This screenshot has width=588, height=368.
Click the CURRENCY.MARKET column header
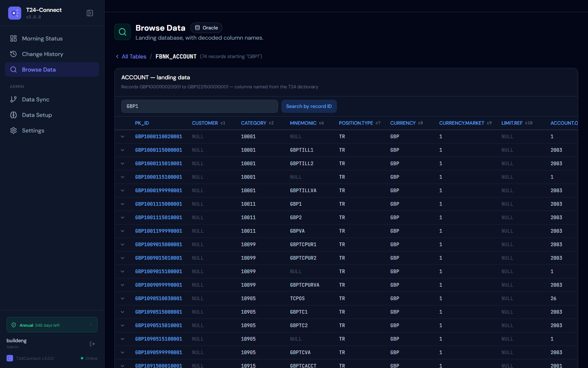pyautogui.click(x=465, y=123)
